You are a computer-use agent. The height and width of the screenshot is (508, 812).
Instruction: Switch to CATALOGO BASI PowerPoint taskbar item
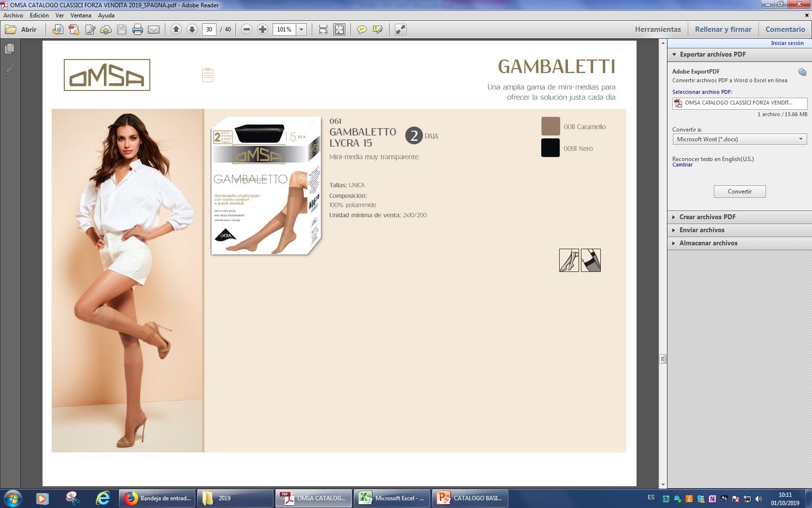(470, 498)
